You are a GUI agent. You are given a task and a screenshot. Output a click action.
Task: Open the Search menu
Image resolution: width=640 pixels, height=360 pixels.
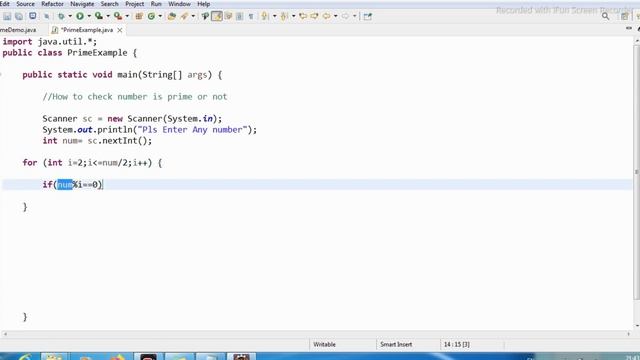109,4
